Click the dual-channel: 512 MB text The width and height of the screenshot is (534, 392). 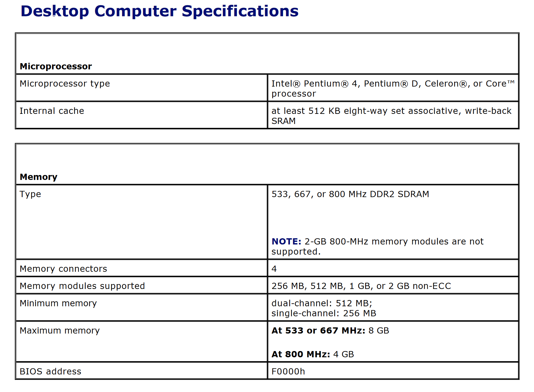click(322, 303)
